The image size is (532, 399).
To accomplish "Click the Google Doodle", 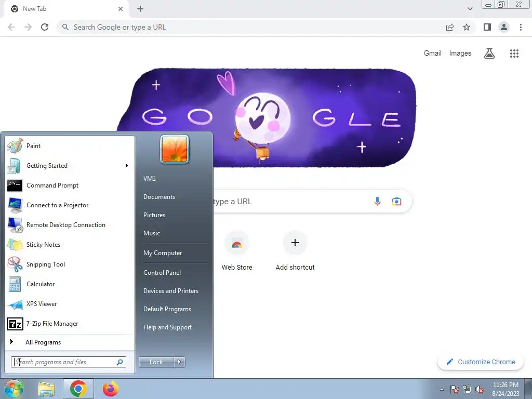I will pyautogui.click(x=267, y=117).
